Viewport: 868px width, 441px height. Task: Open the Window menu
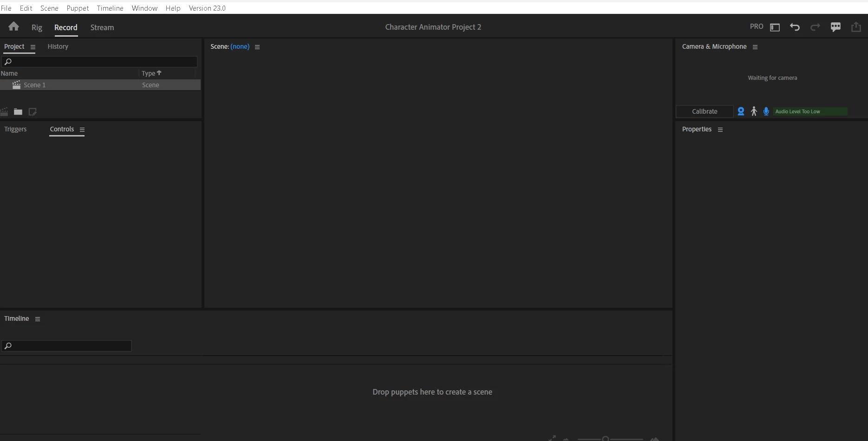coord(144,8)
